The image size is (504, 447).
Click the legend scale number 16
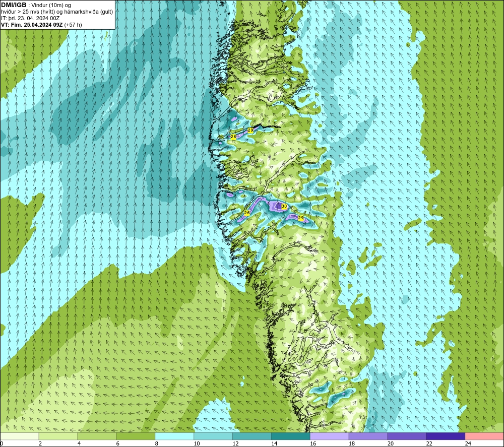pos(313,443)
